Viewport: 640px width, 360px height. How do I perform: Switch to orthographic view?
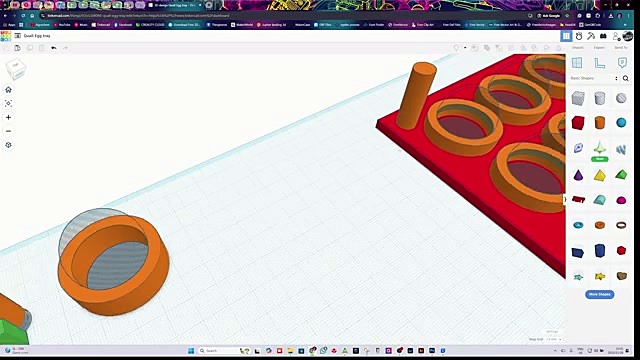click(x=8, y=145)
